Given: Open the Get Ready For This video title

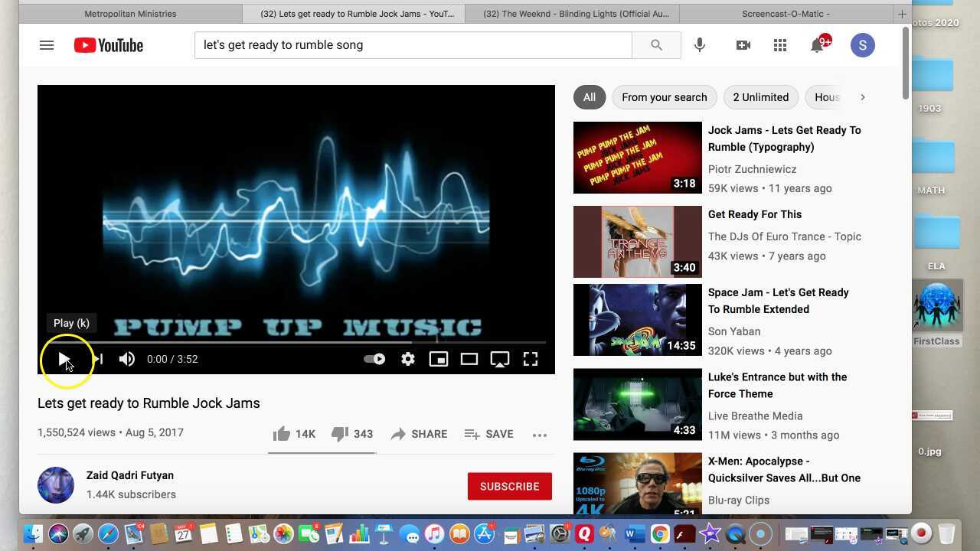Looking at the screenshot, I should click(755, 214).
